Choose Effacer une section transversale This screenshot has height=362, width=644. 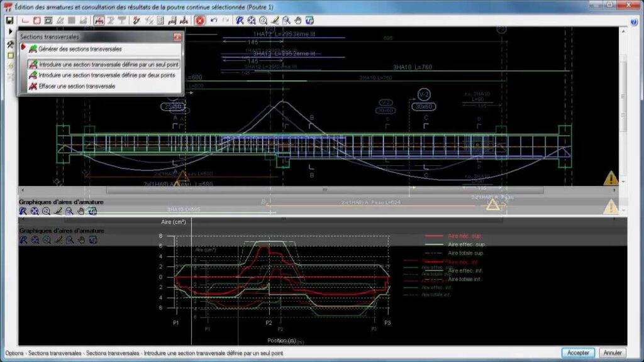76,86
